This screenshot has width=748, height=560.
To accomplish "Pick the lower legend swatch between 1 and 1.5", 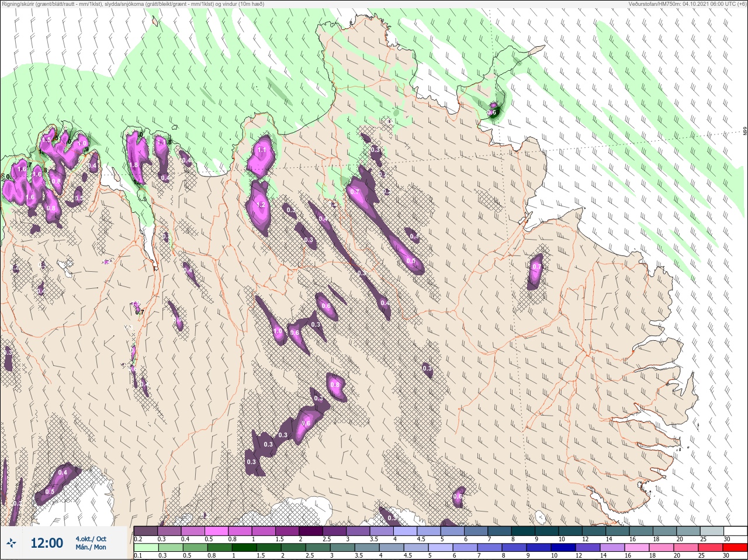I will coord(244,548).
